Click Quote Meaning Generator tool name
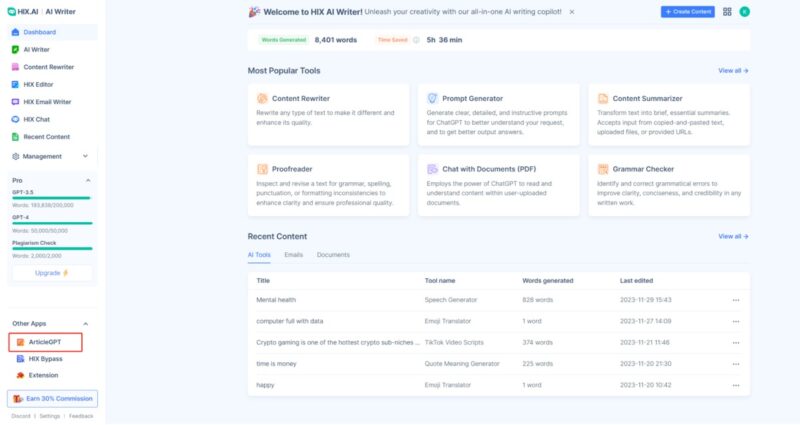800x425 pixels. (462, 364)
